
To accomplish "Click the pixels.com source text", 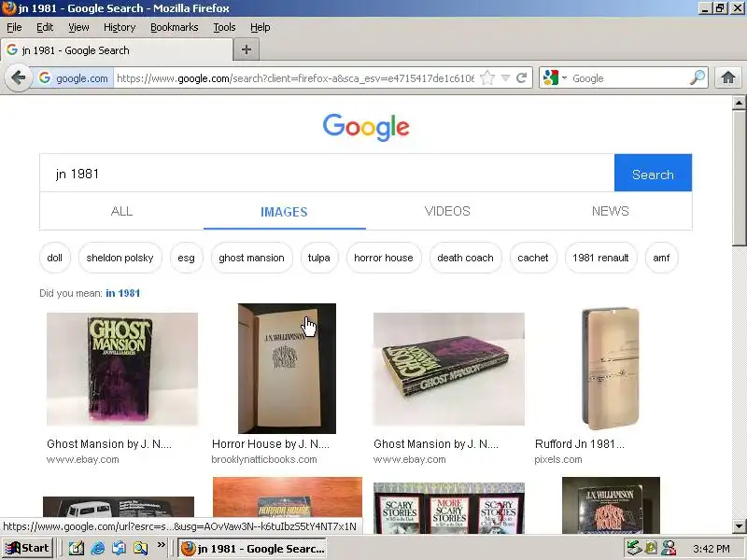I will click(x=558, y=459).
